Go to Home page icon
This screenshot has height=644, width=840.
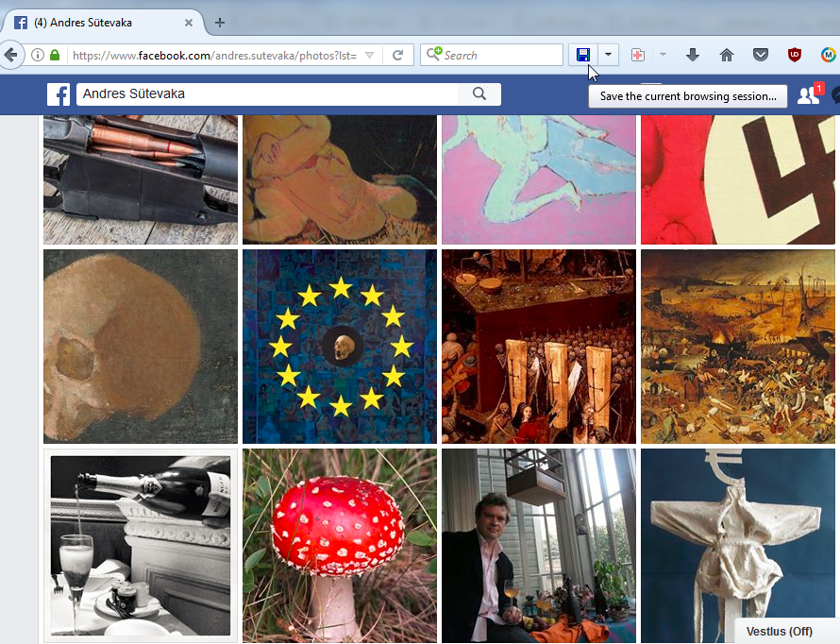[x=727, y=55]
